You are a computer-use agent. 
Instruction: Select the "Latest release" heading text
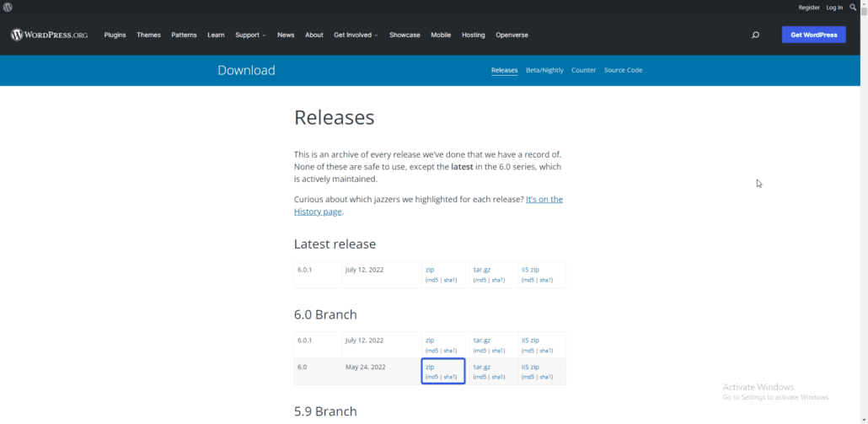tap(335, 244)
